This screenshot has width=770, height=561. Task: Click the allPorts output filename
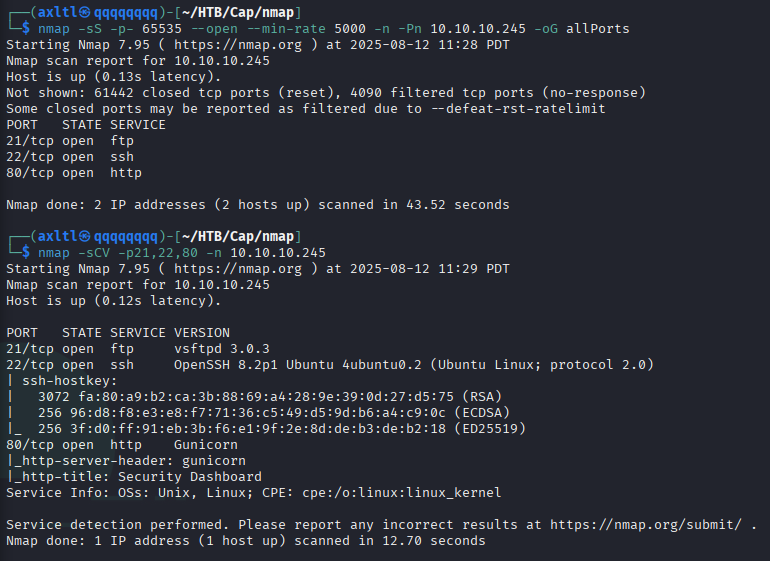tap(598, 28)
